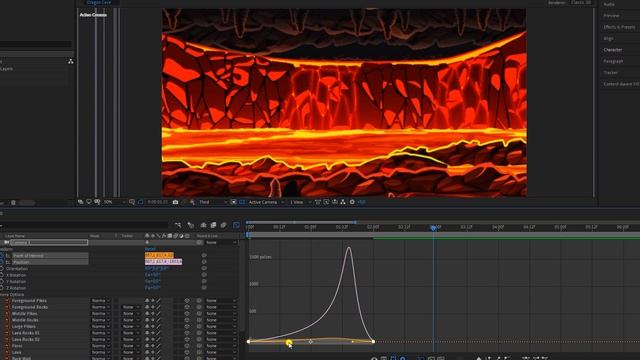Enable frame blending for the composition
Image resolution: width=640 pixels, height=360 pixels.
(x=213, y=225)
